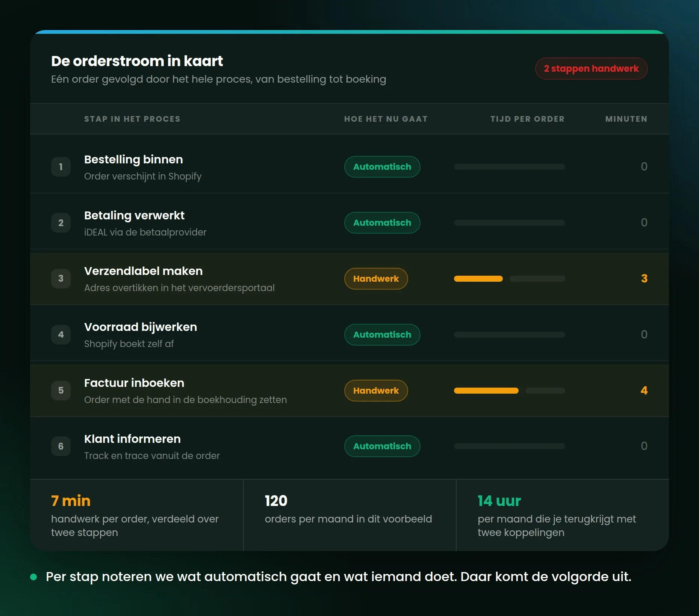
Task: Click "Order verschijnt in Shopify" description
Action: pos(143,177)
